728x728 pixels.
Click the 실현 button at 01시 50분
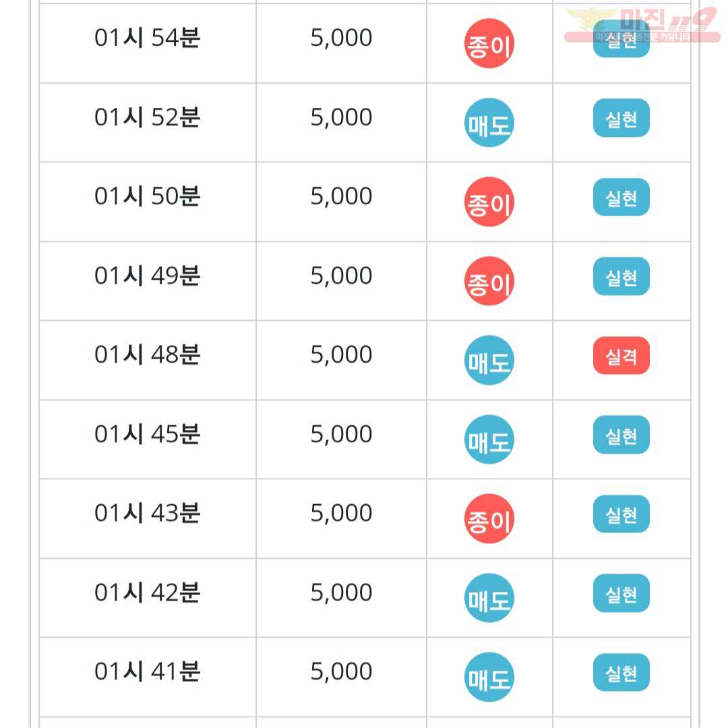[x=621, y=197]
